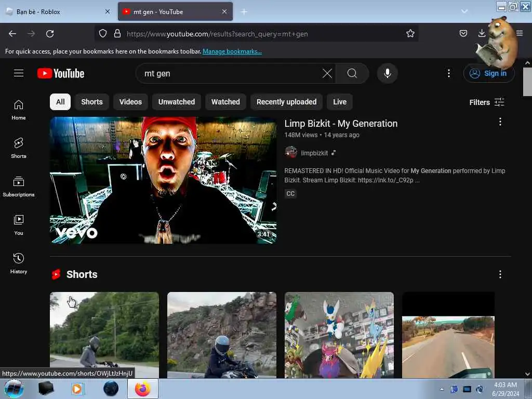
Task: Open Filters options
Action: (486, 102)
